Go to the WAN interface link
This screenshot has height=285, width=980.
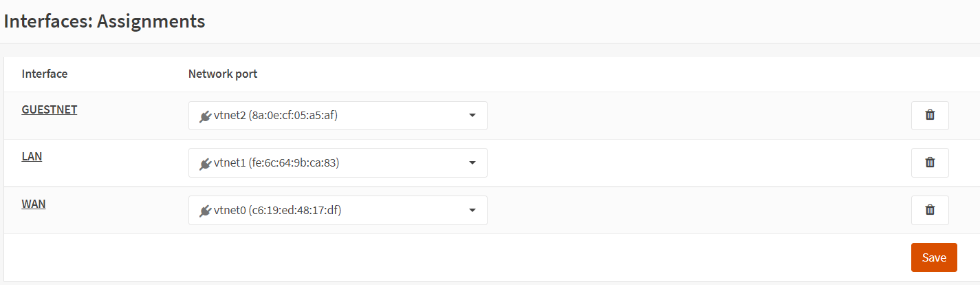(x=34, y=204)
